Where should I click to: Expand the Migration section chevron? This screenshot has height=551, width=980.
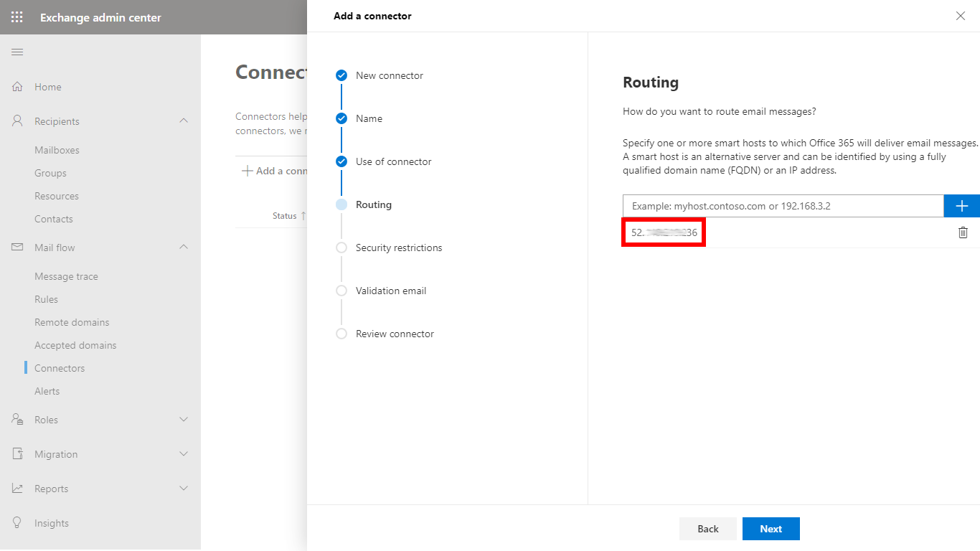click(x=184, y=453)
